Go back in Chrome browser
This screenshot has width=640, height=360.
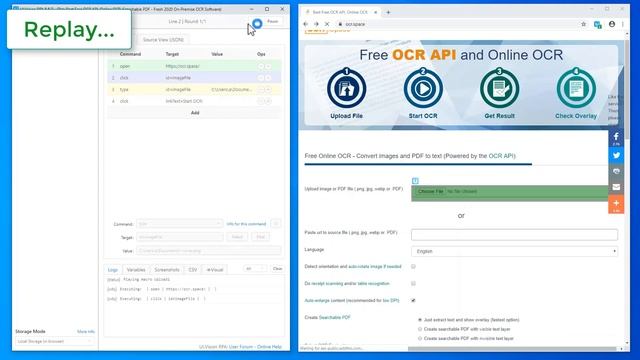[x=306, y=24]
